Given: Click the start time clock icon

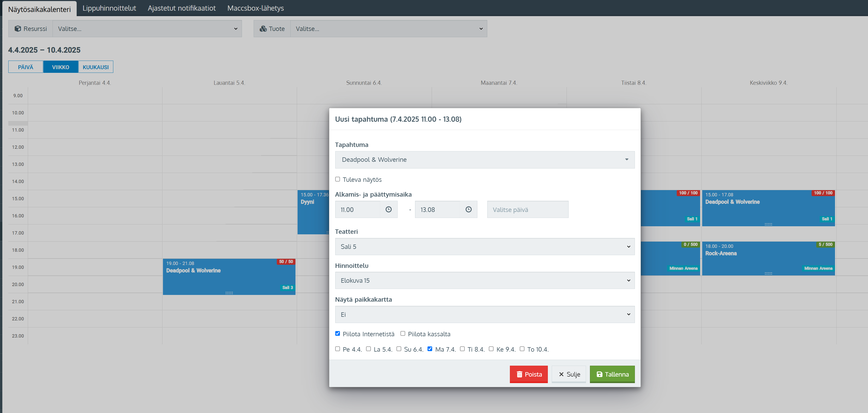Looking at the screenshot, I should 388,209.
